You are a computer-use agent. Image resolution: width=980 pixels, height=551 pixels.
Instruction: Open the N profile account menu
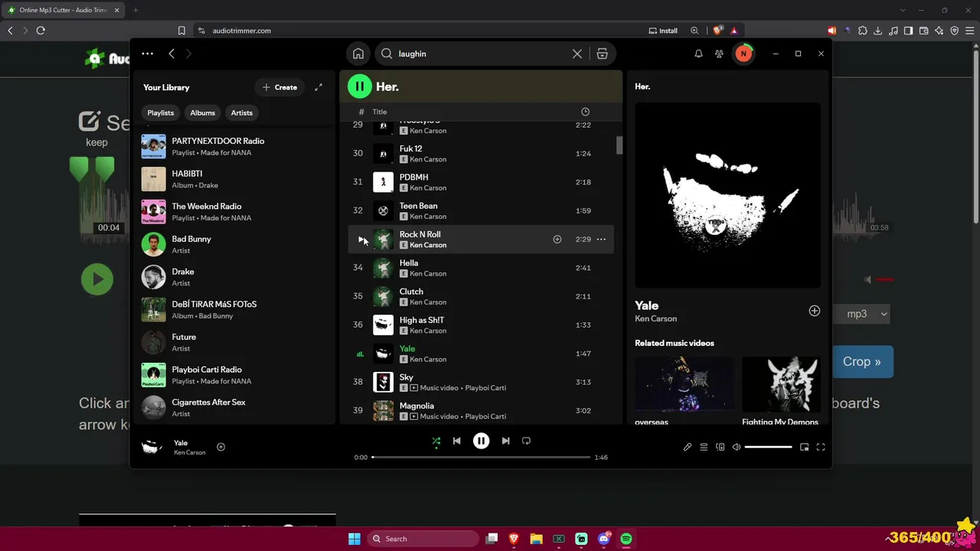[743, 54]
